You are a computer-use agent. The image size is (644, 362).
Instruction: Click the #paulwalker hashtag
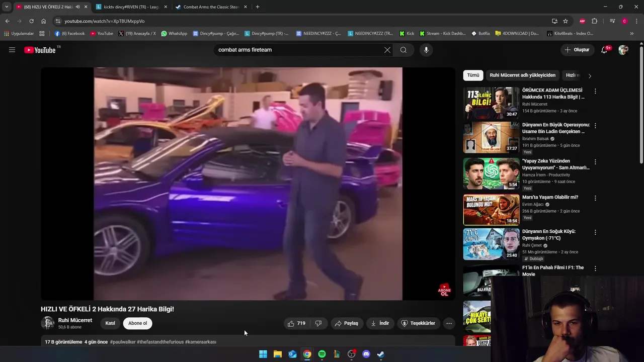click(x=123, y=342)
